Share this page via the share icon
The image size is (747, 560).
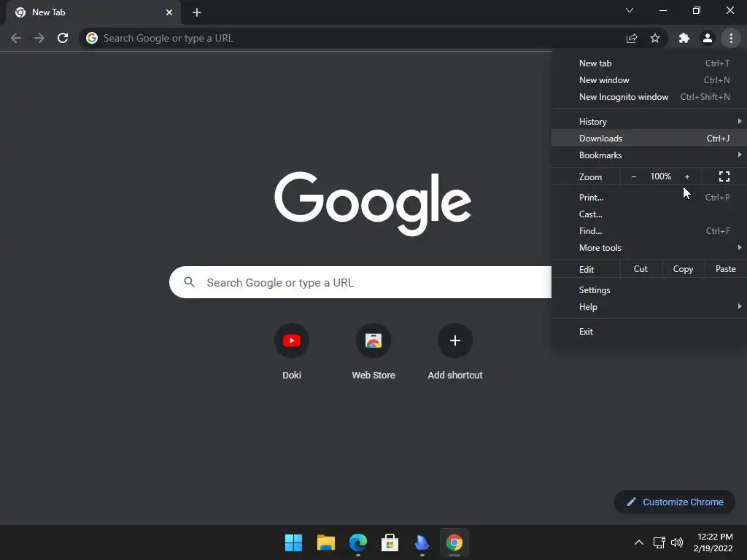click(632, 38)
